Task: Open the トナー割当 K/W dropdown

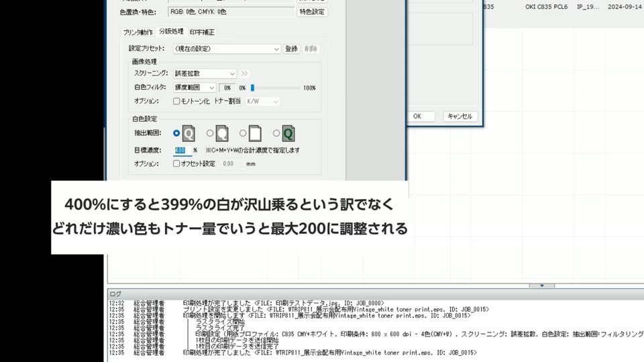Action: [x=262, y=101]
